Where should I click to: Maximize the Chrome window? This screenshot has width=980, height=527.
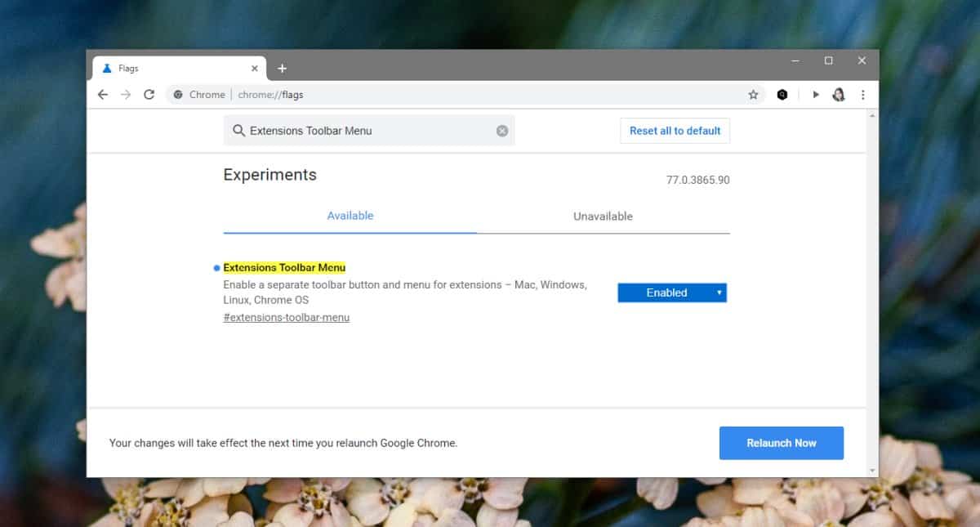829,61
